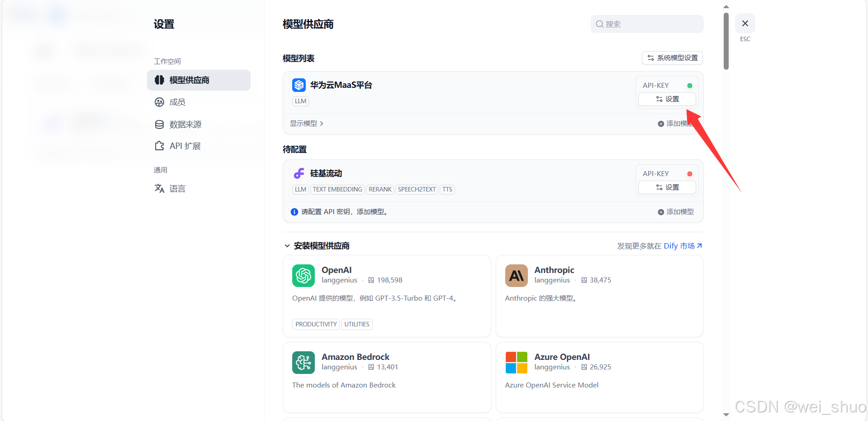Viewport: 868px width, 421px height.
Task: Collapse the 安装模型供应商 section
Action: pos(287,246)
